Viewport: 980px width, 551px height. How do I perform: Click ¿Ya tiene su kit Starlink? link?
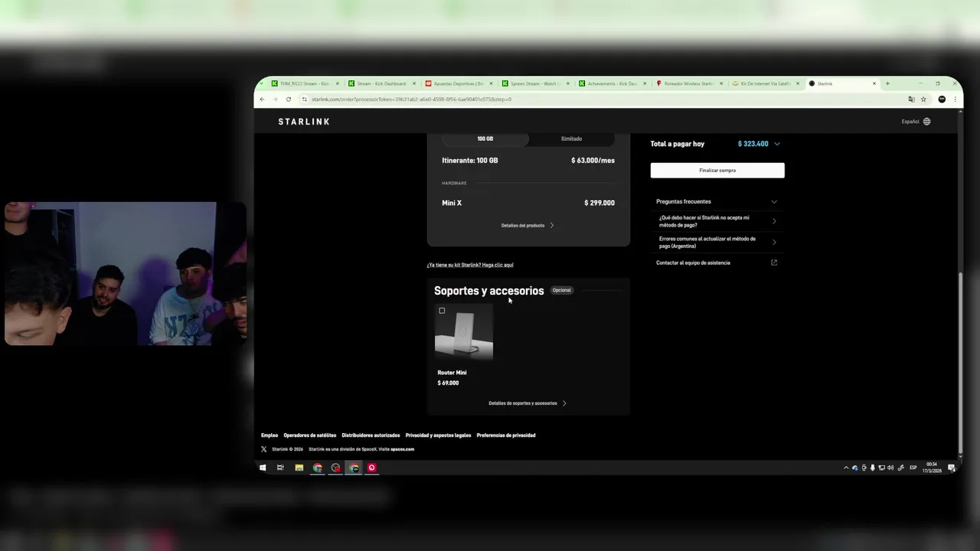click(470, 265)
